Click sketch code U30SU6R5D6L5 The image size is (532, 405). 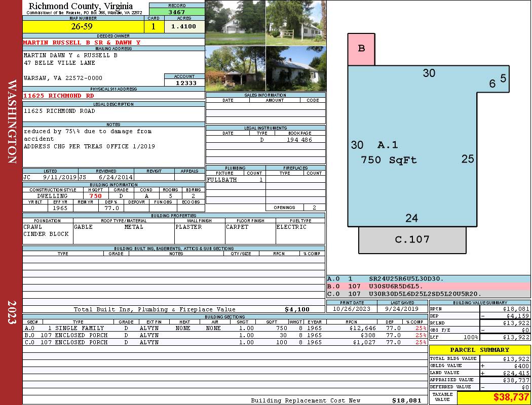coord(396,286)
